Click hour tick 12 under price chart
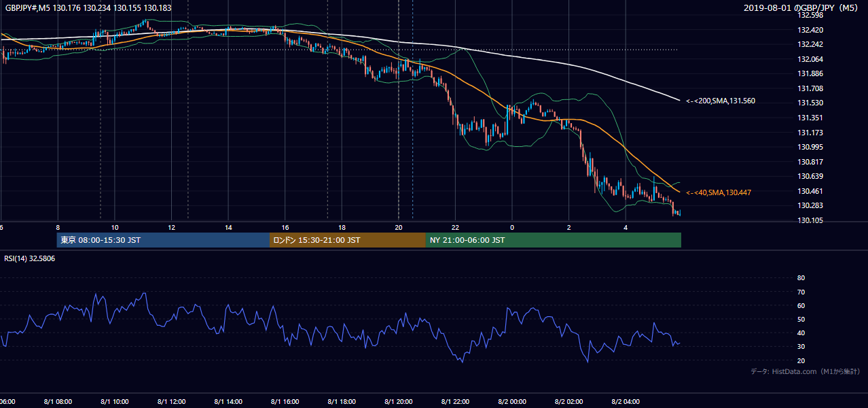Viewport: 868px width, 408px height. (x=171, y=228)
